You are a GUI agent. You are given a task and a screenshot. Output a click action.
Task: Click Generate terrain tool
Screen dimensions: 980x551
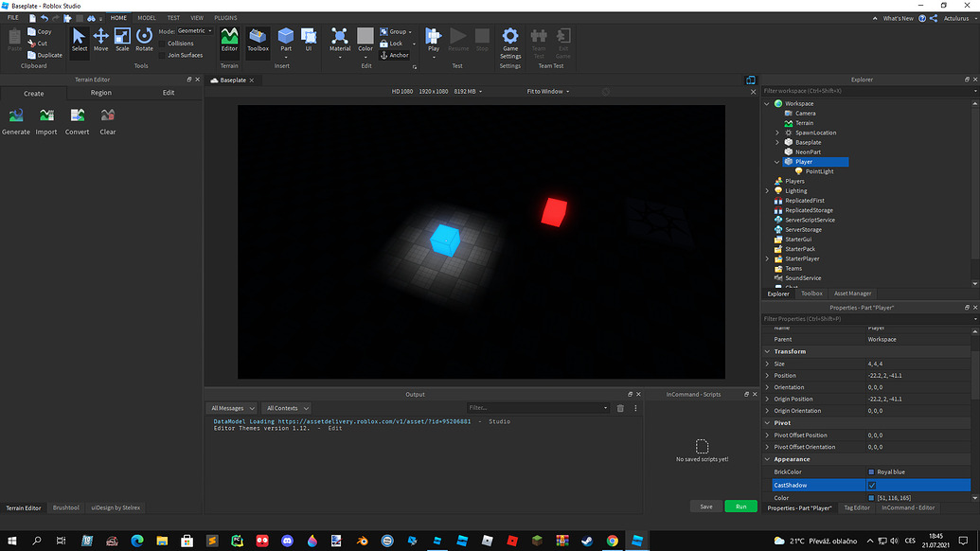click(16, 122)
